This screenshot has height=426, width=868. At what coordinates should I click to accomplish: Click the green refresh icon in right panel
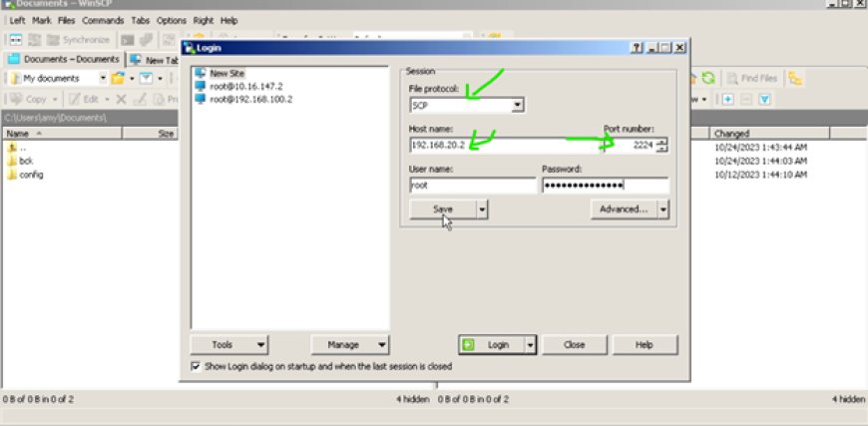[708, 79]
